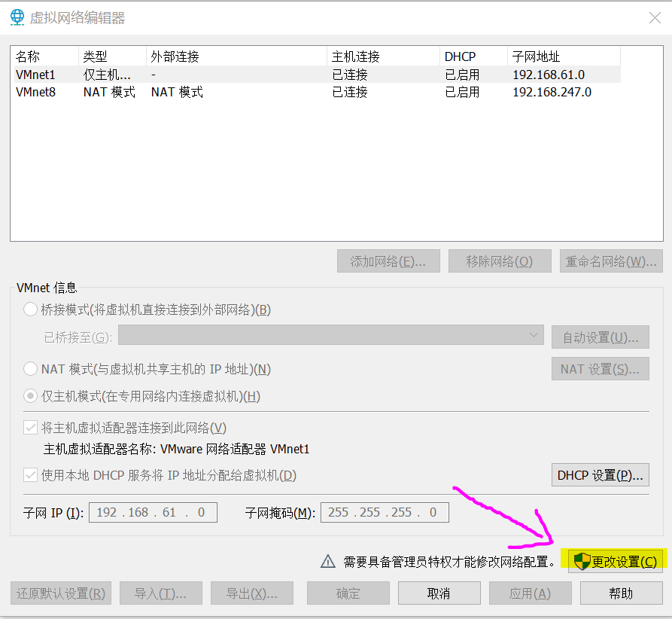Click the 需要具备管理员特权 warning text
Image resolution: width=672 pixels, height=619 pixels.
click(449, 561)
